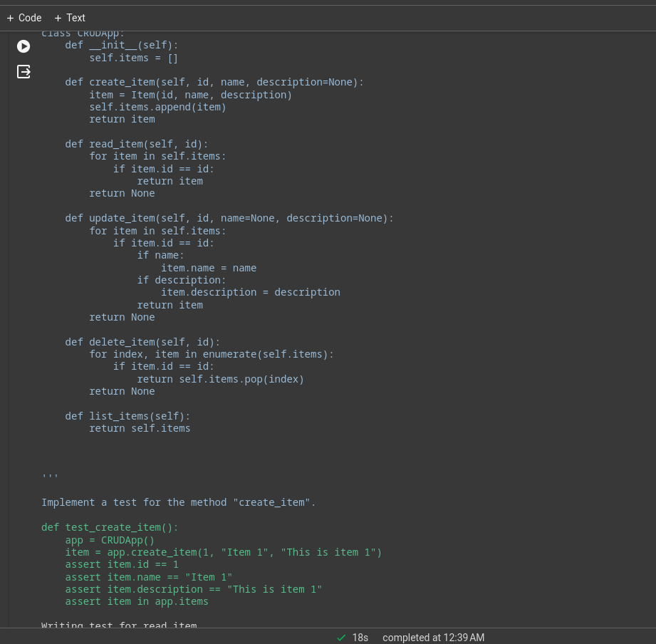Click the cell output toggle icon
The height and width of the screenshot is (644, 656).
pyautogui.click(x=24, y=71)
